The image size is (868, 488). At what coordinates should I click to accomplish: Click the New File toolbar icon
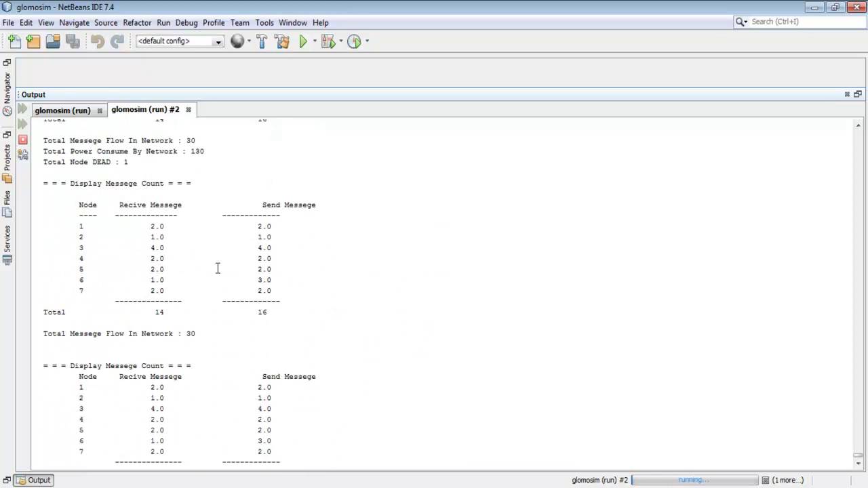(14, 41)
